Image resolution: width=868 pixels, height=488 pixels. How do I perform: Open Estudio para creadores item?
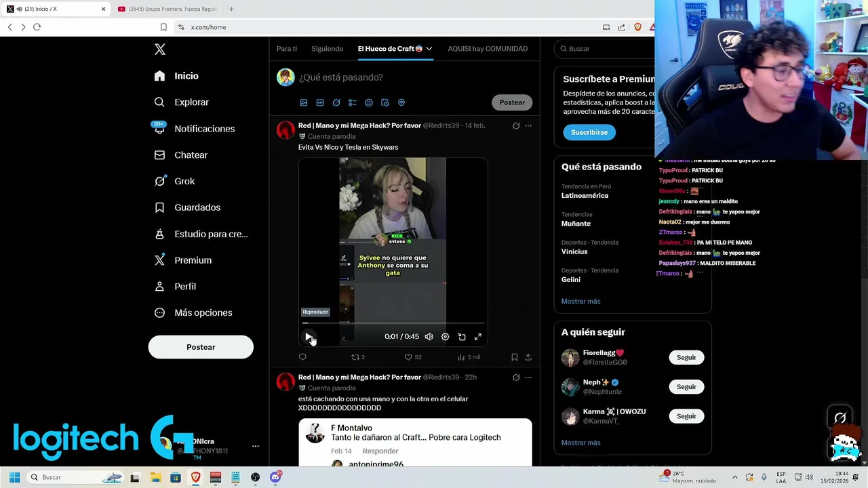(x=201, y=234)
